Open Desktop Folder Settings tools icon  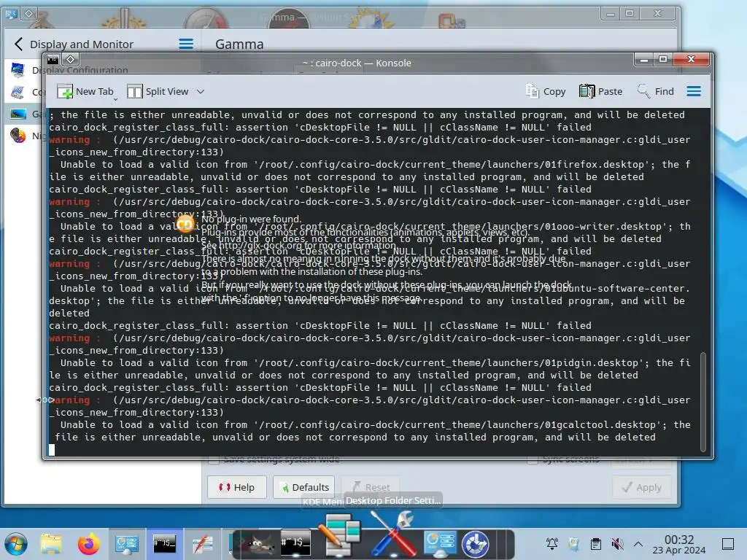click(392, 533)
